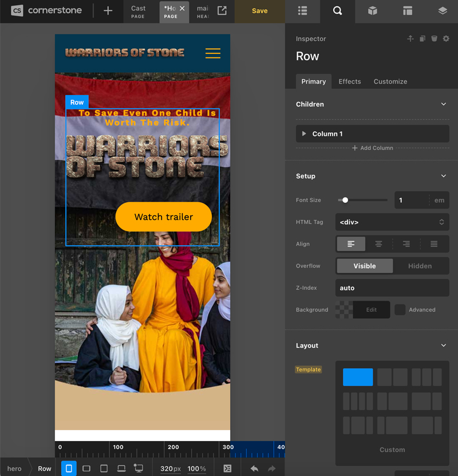Open the HTML Tag dropdown

[392, 222]
